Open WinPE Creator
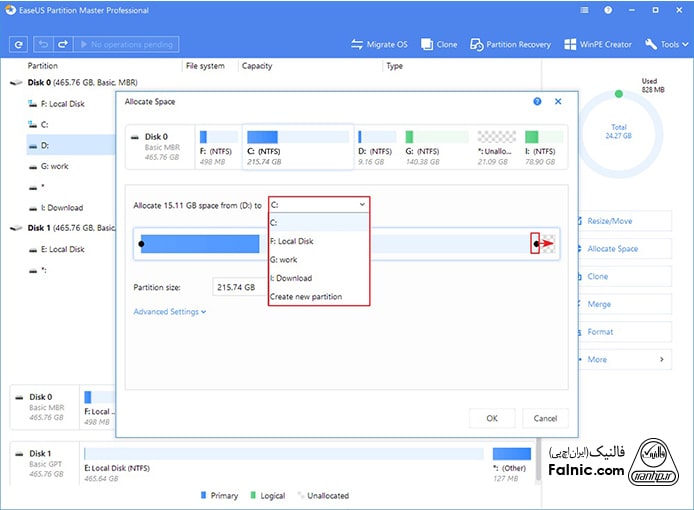This screenshot has width=694, height=510. (x=598, y=44)
